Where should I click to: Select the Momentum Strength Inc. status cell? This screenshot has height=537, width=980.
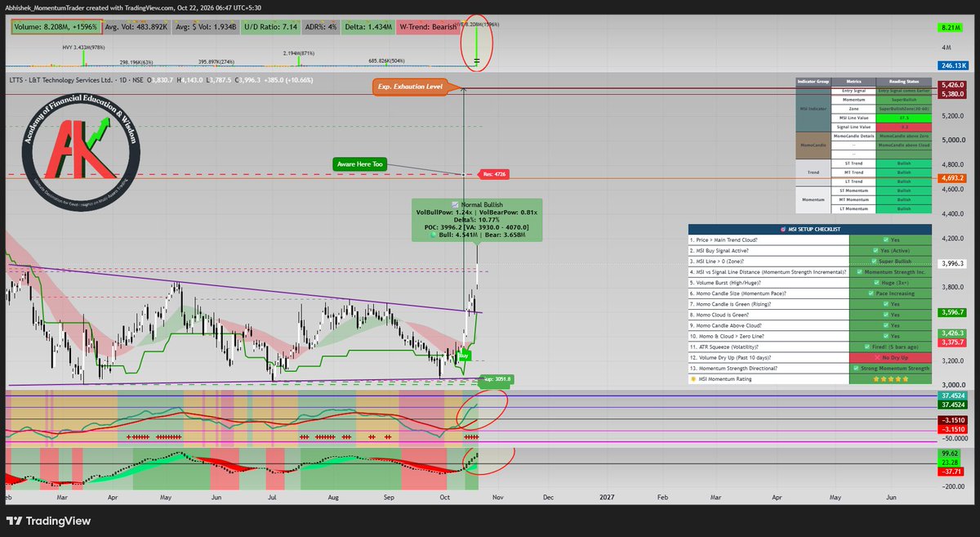[x=890, y=271]
